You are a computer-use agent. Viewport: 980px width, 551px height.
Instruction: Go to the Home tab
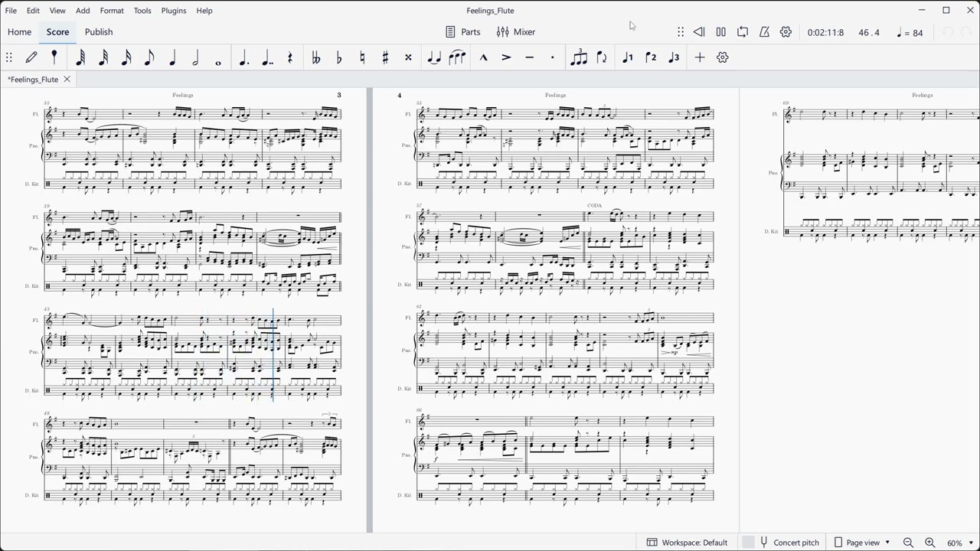tap(19, 32)
